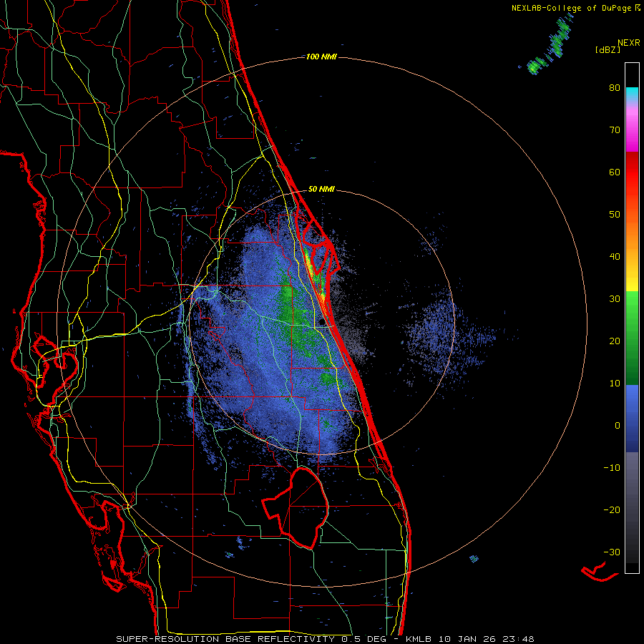Screen dimensions: 644x644
Task: Select the 40 value on the dBZ scale
Action: [615, 257]
